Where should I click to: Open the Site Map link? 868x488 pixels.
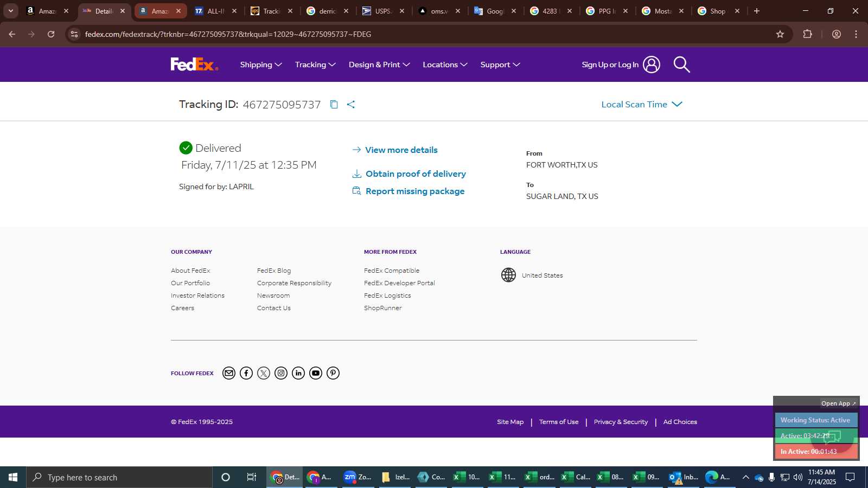510,422
